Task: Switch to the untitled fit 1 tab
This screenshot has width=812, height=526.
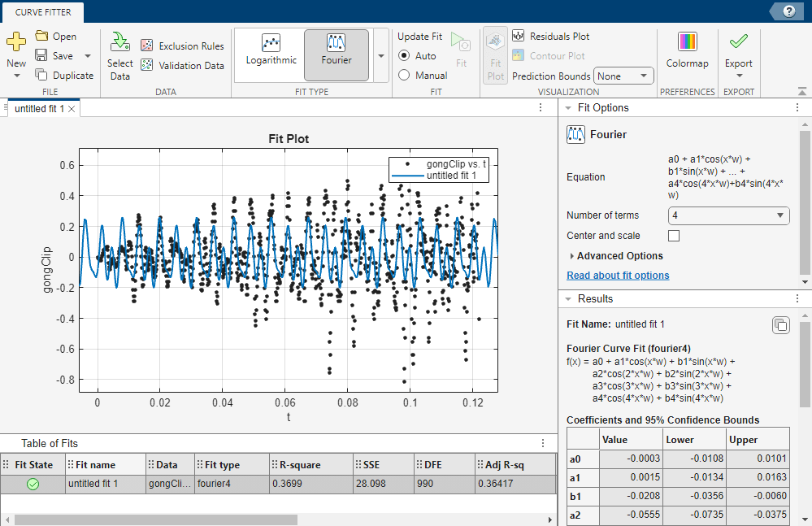Action: coord(39,108)
